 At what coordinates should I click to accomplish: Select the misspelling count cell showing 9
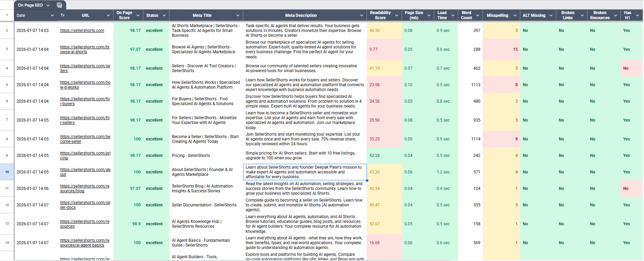[x=501, y=139]
